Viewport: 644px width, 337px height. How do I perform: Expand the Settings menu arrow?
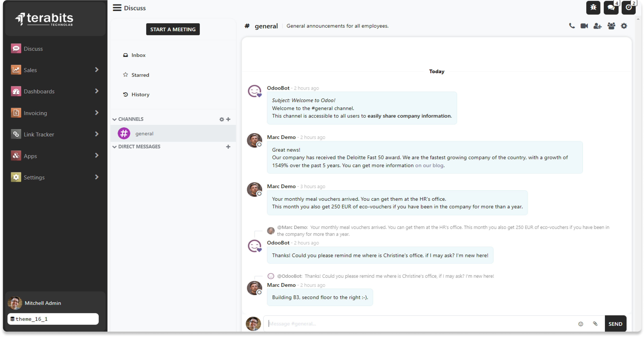97,177
